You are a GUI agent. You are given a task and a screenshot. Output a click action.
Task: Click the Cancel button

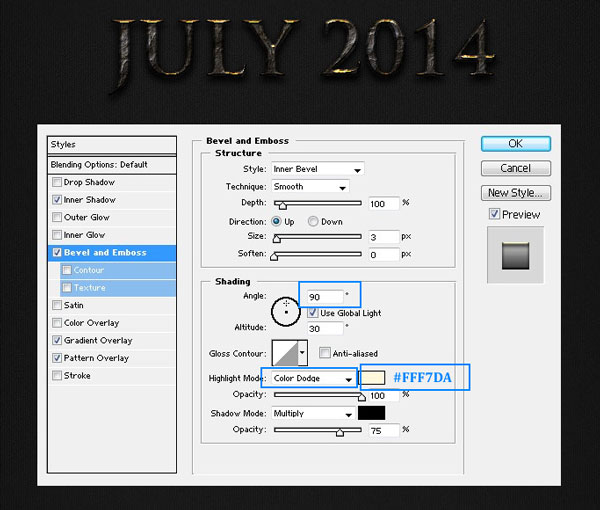point(516,168)
